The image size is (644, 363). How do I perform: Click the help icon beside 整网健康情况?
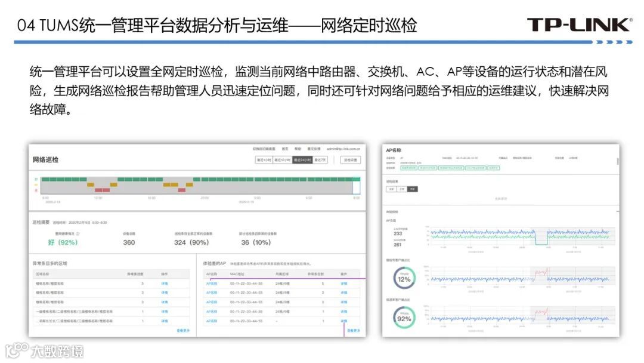point(78,233)
